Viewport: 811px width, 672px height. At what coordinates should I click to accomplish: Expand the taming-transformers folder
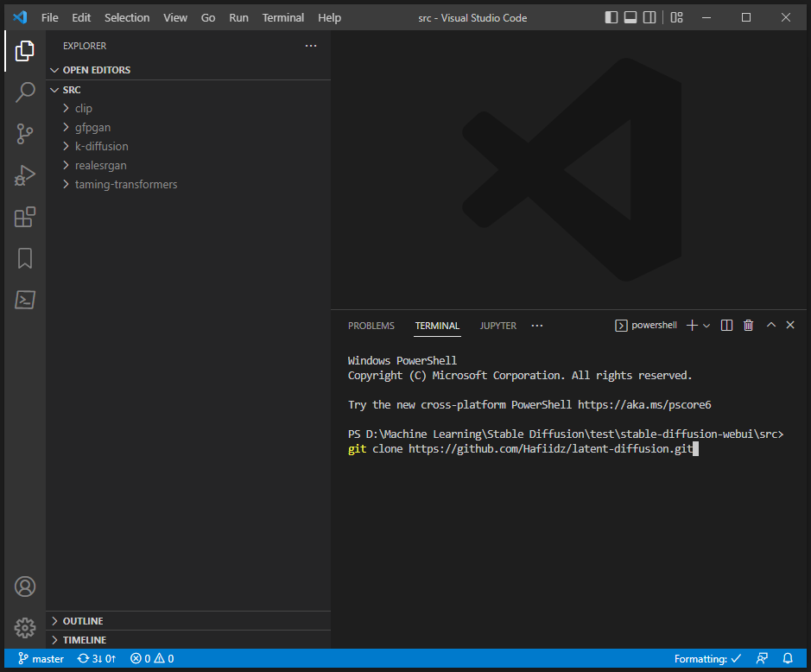(x=188, y=184)
